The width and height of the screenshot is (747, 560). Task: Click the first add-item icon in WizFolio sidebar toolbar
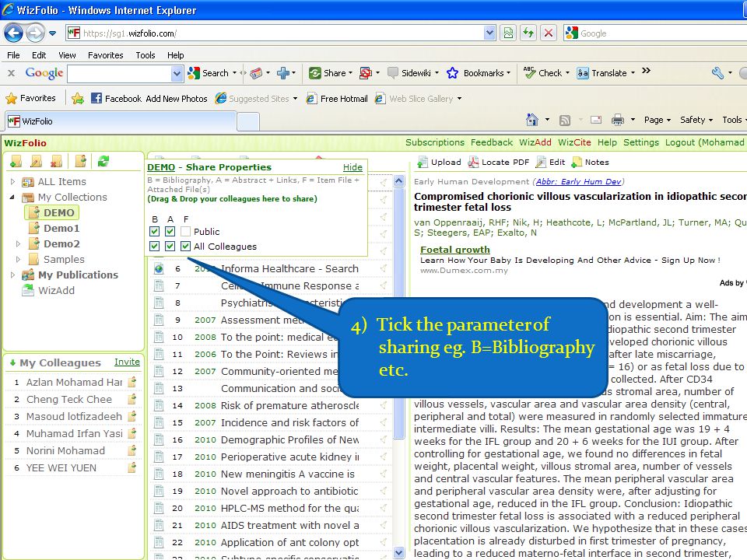(16, 162)
